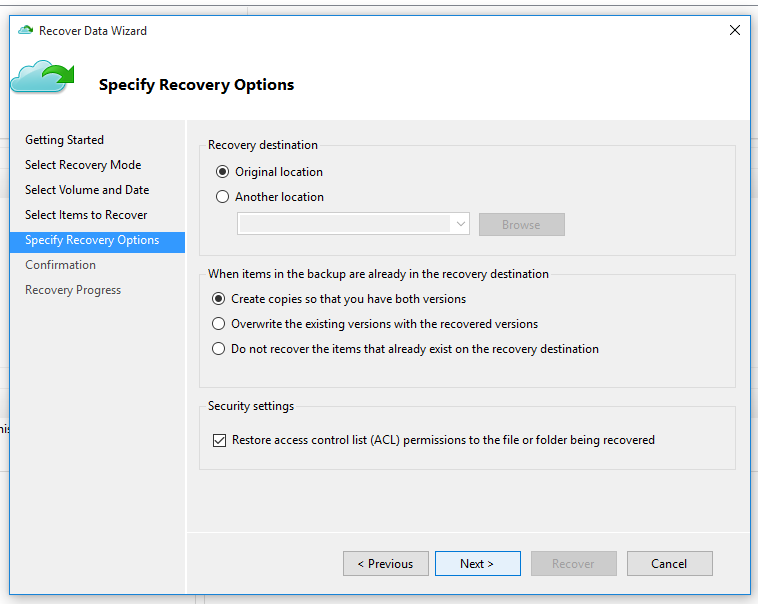The height and width of the screenshot is (604, 758).
Task: Open the Select Recovery Mode step
Action: [x=83, y=165]
